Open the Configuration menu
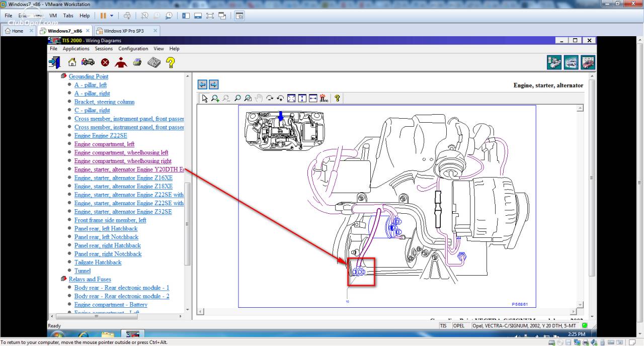This screenshot has height=346, width=644. [133, 49]
